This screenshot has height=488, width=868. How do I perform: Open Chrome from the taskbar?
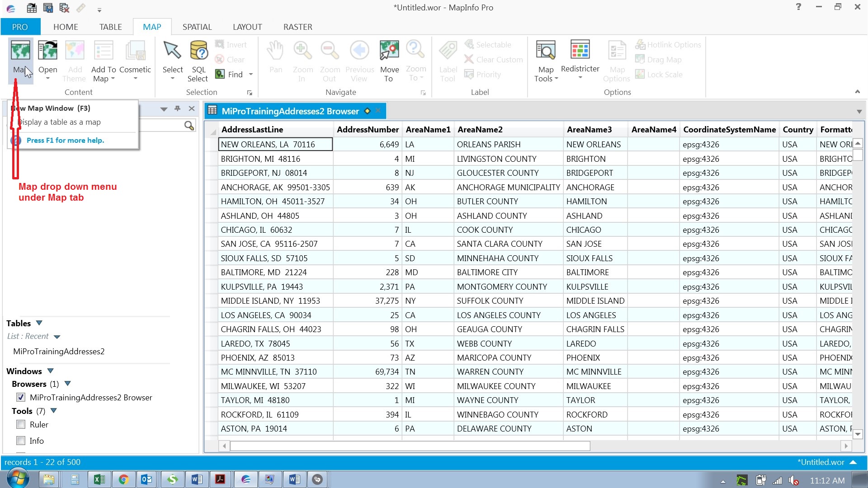(x=123, y=479)
